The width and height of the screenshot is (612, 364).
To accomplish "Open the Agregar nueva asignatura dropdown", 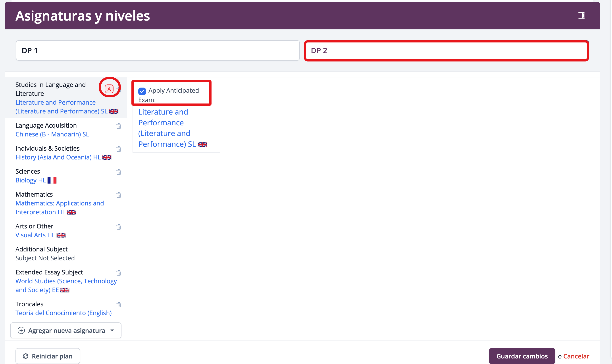I will pos(66,330).
